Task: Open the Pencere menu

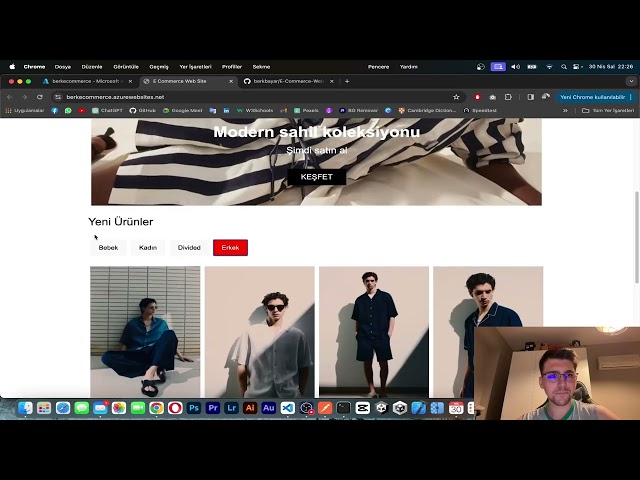Action: coord(378,67)
